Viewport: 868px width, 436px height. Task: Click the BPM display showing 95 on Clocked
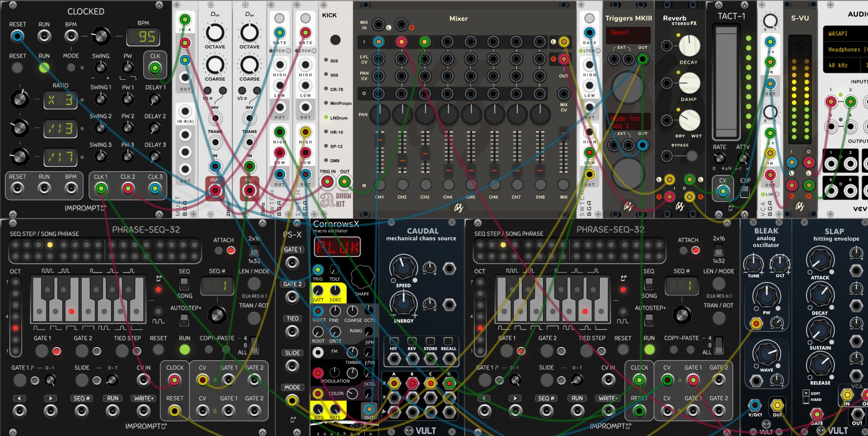point(143,37)
